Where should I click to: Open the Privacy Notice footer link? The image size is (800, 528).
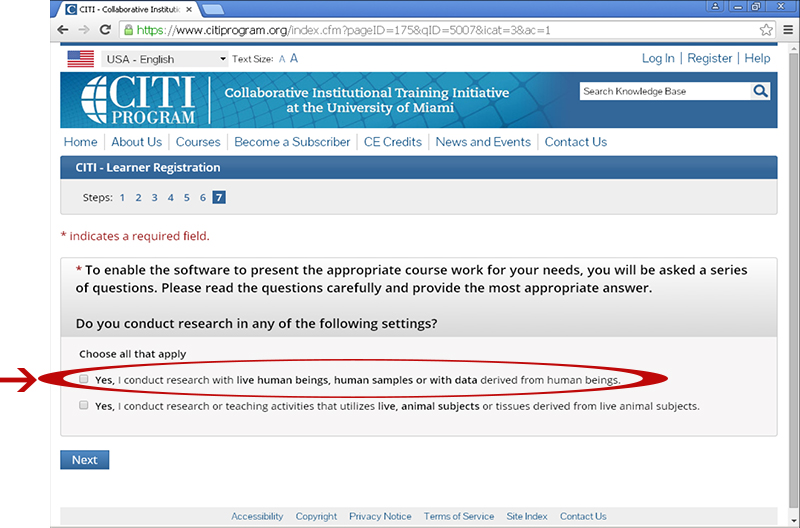click(x=380, y=516)
